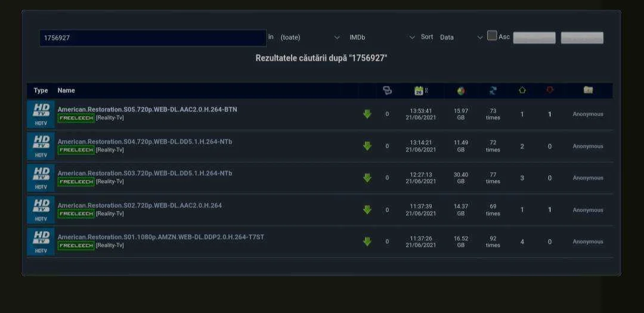Open American.Restoration.S02.720p.WEB-DL.AAC2.0.H.264
This screenshot has width=644, height=313.
click(140, 205)
